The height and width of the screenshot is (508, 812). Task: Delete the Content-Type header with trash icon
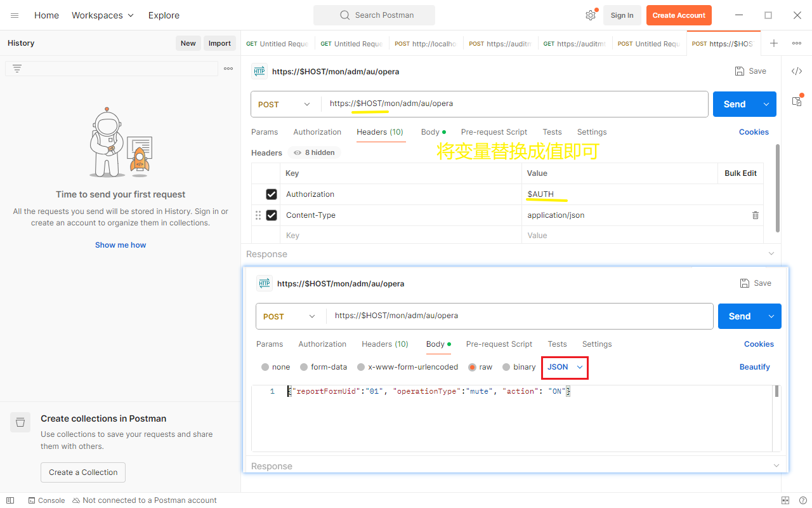click(755, 215)
